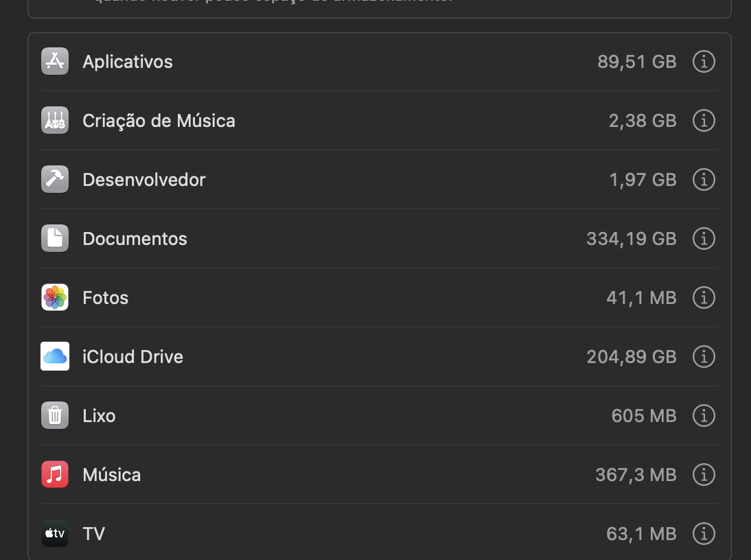View TV storage info details
This screenshot has height=560, width=751.
pyautogui.click(x=704, y=534)
